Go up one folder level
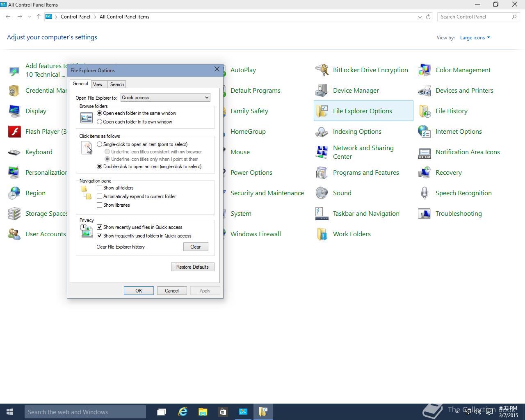The width and height of the screenshot is (525, 420). (x=39, y=17)
